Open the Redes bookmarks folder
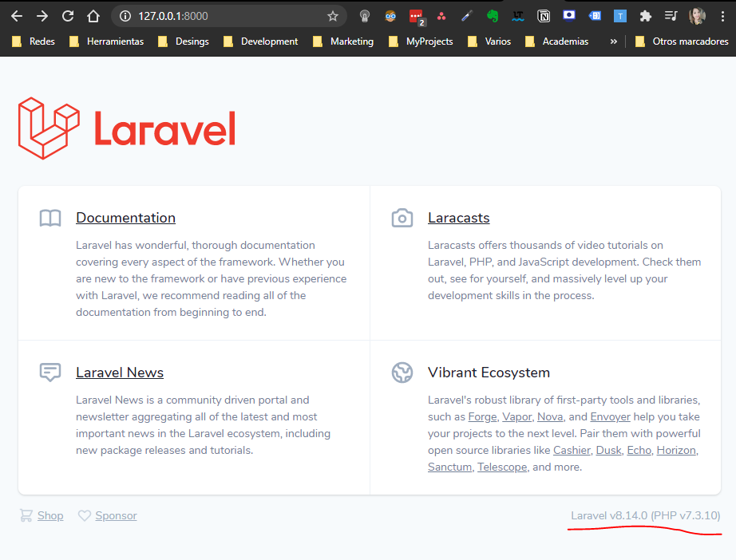This screenshot has width=736, height=560. coord(34,41)
